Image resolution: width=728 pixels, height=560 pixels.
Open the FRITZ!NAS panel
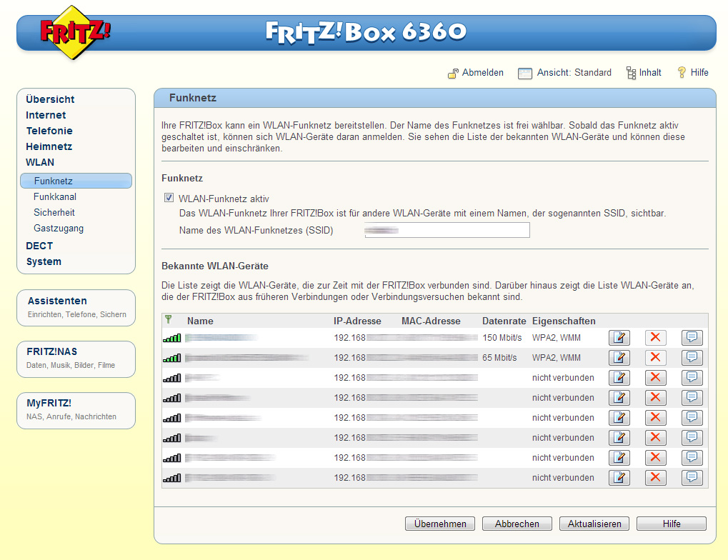[76, 359]
